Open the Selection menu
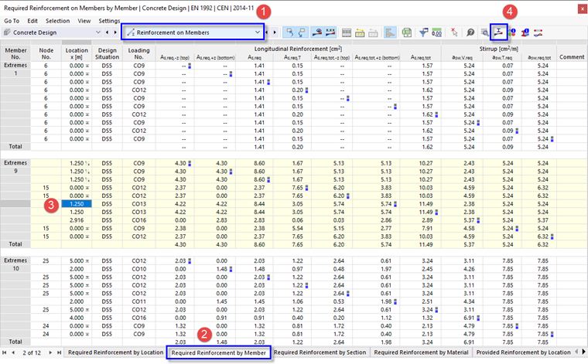Image resolution: width=588 pixels, height=364 pixels. click(x=57, y=20)
